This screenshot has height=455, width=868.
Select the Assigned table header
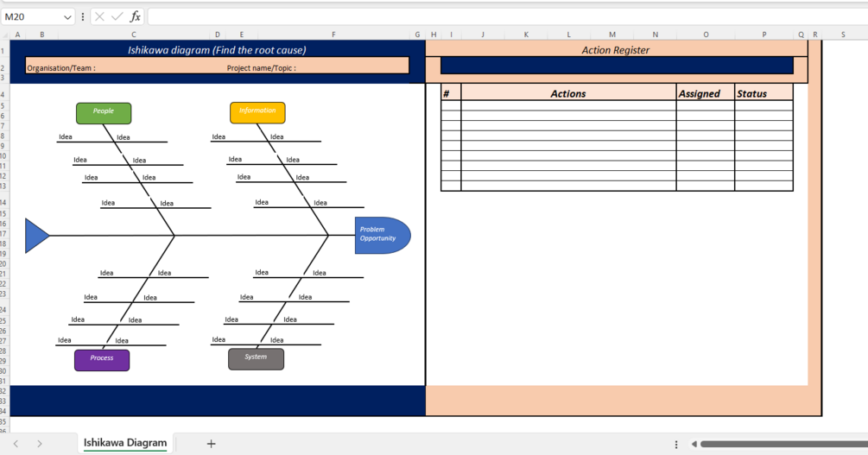click(706, 93)
